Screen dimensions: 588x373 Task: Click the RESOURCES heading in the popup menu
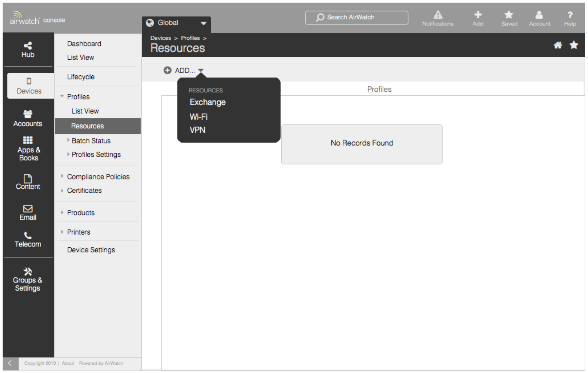click(206, 90)
